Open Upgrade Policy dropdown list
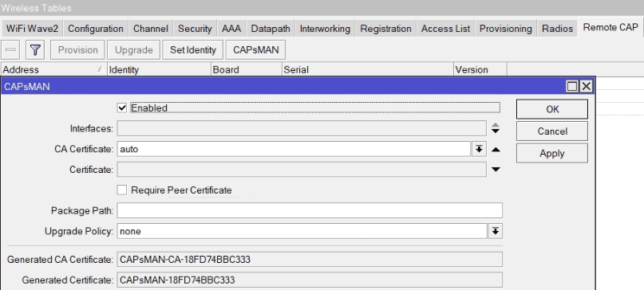The height and width of the screenshot is (290, 644). pyautogui.click(x=496, y=231)
